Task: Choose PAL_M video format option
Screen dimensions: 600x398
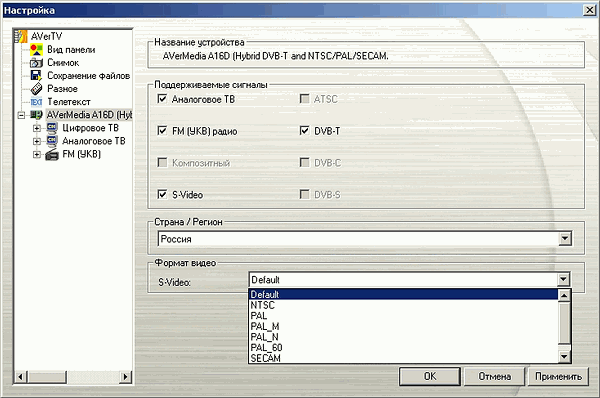Action: coord(404,326)
